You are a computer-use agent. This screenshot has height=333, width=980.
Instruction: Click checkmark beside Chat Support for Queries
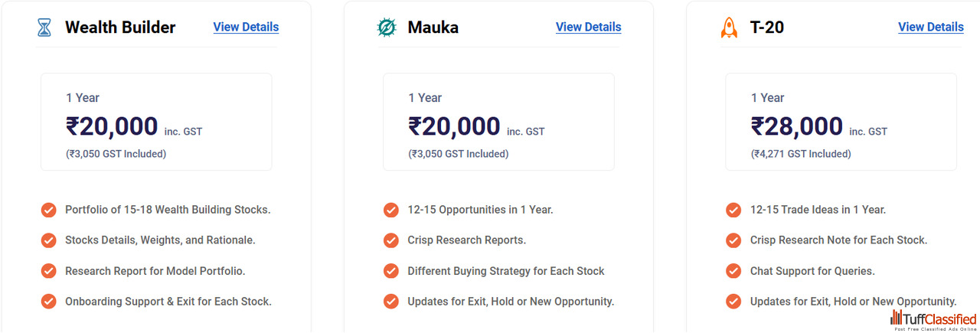(733, 271)
